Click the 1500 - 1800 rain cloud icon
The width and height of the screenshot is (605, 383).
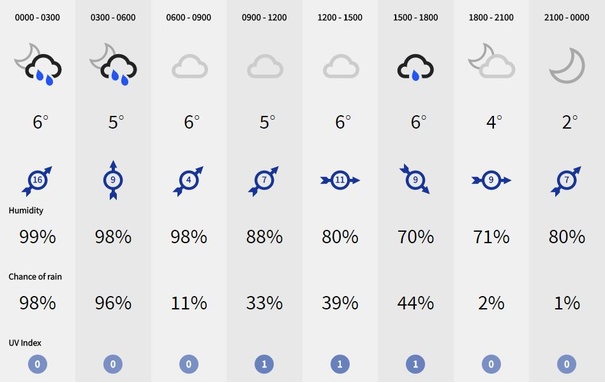416,67
